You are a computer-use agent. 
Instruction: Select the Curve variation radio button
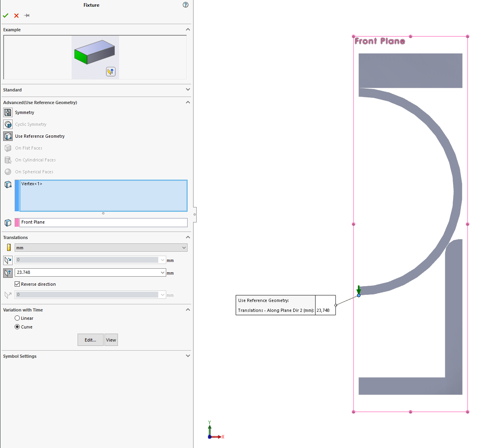[x=17, y=327]
